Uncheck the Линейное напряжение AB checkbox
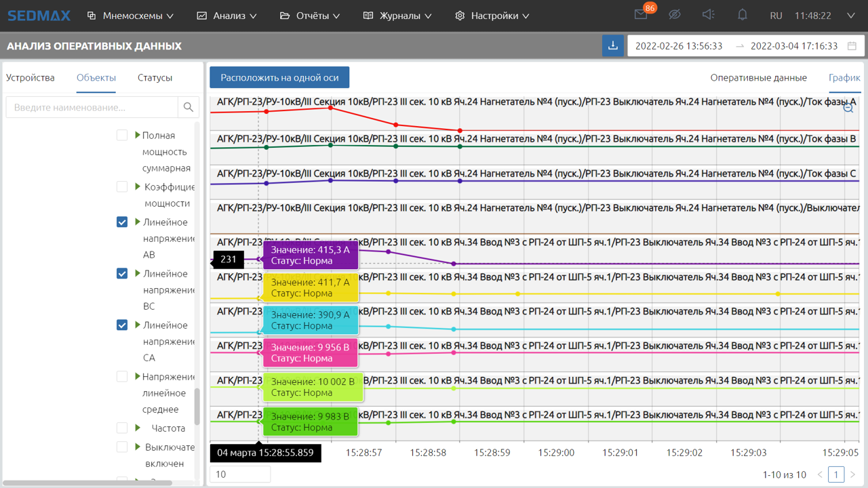 122,222
